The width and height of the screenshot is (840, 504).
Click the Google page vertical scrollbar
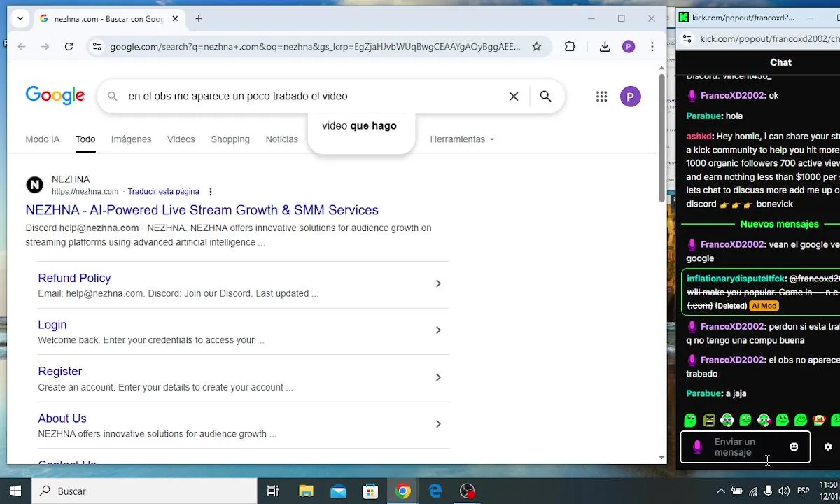tap(662, 137)
